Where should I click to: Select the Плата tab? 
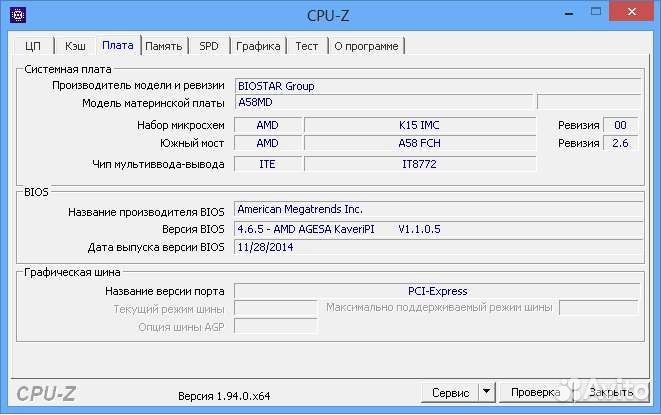pyautogui.click(x=118, y=45)
